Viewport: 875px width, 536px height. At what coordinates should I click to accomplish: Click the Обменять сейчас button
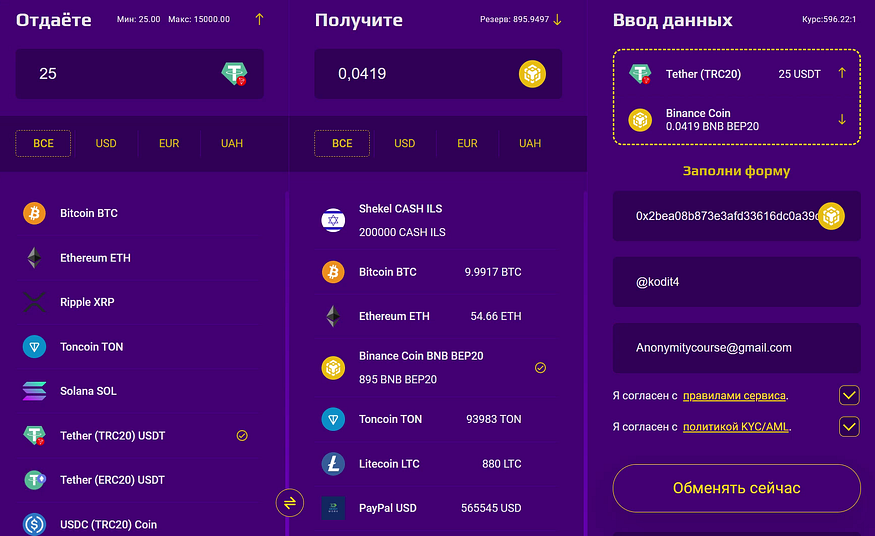(737, 488)
